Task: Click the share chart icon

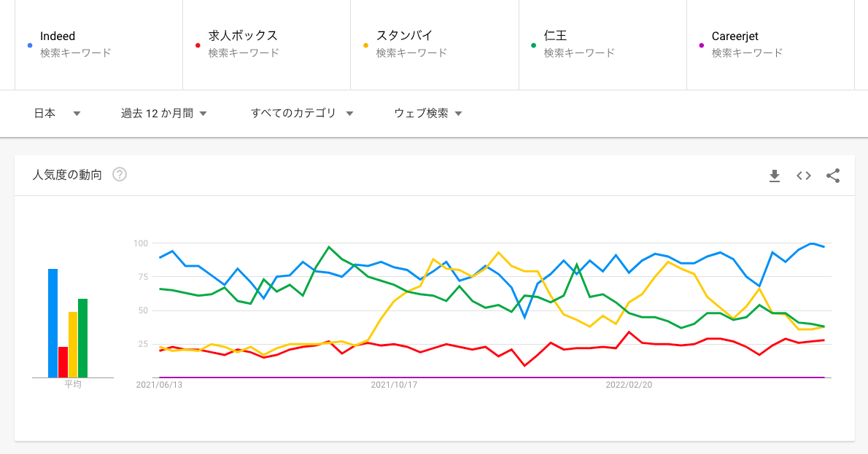Action: tap(833, 176)
